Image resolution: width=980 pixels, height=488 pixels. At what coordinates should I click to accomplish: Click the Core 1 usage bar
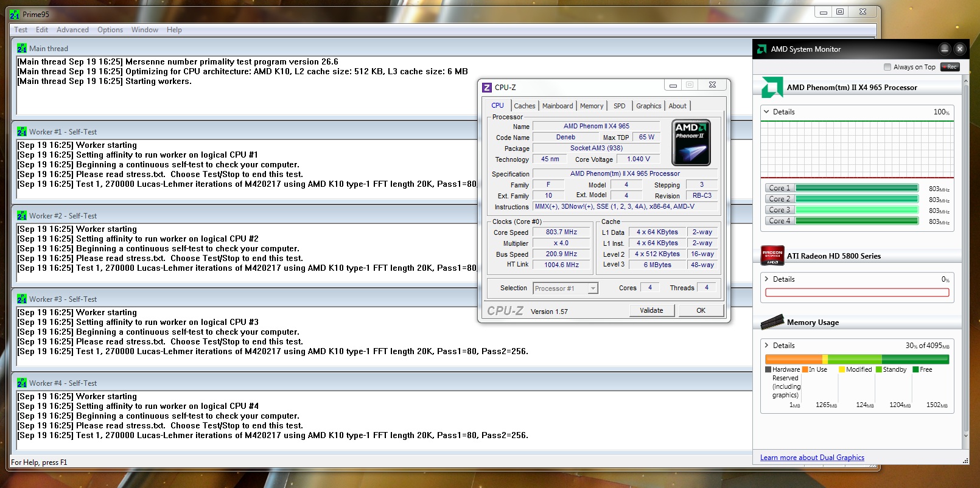(x=857, y=188)
